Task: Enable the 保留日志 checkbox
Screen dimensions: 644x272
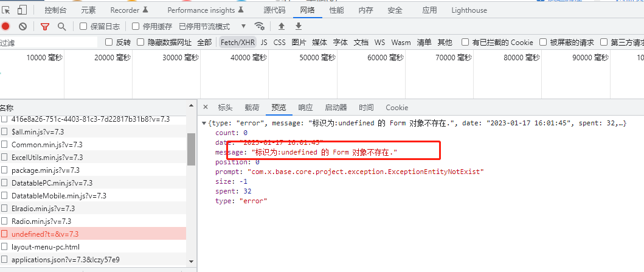Action: (83, 26)
